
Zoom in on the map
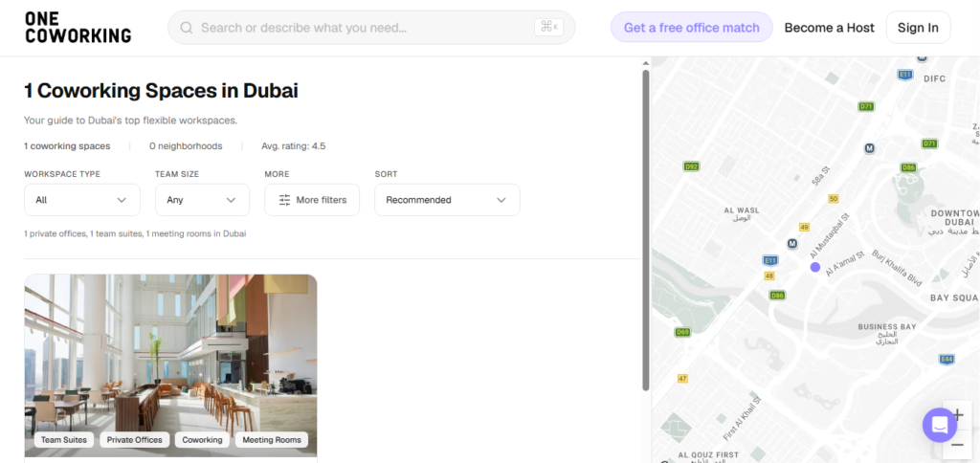(957, 415)
